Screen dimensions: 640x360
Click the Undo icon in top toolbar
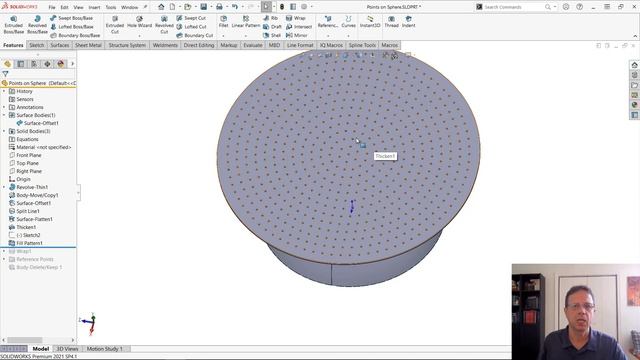[x=235, y=7]
